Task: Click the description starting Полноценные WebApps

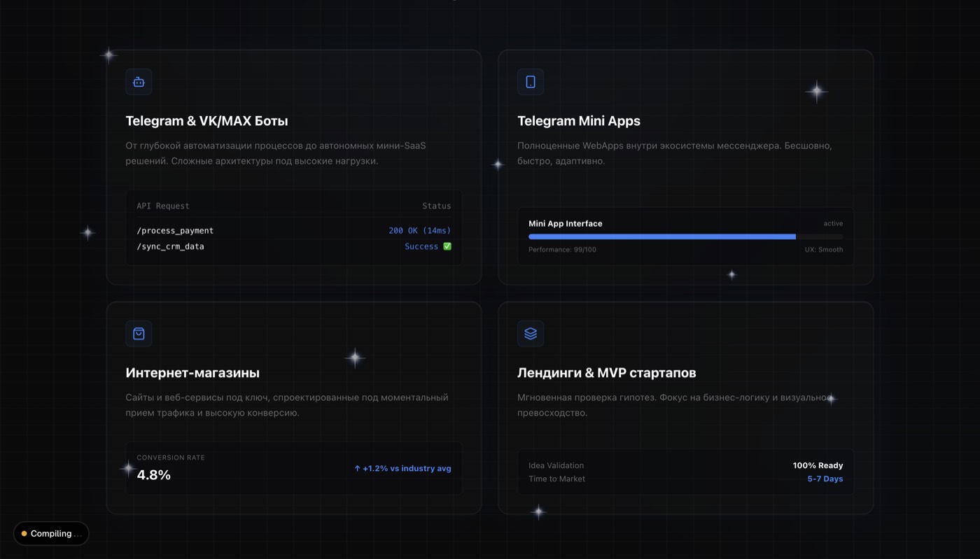Action: click(x=675, y=153)
